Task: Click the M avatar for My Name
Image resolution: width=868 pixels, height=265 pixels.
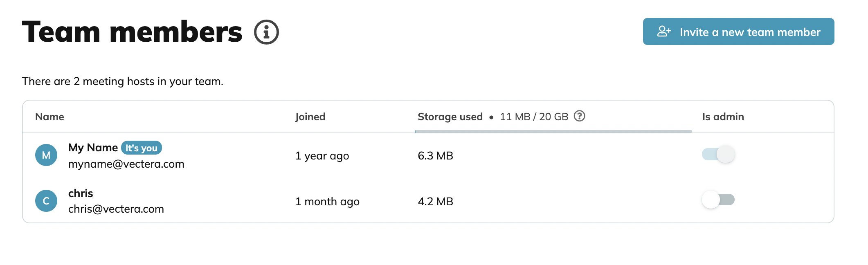Action: (x=46, y=155)
